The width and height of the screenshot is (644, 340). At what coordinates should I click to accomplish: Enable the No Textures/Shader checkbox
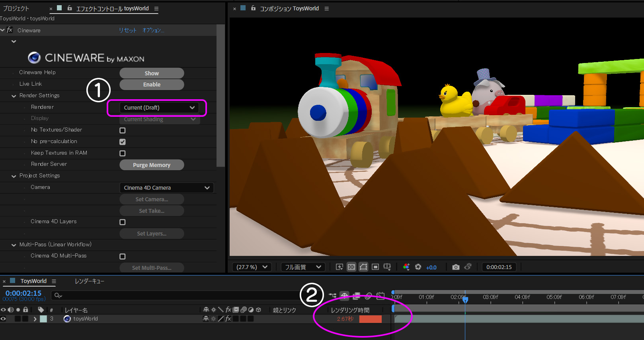tap(123, 130)
